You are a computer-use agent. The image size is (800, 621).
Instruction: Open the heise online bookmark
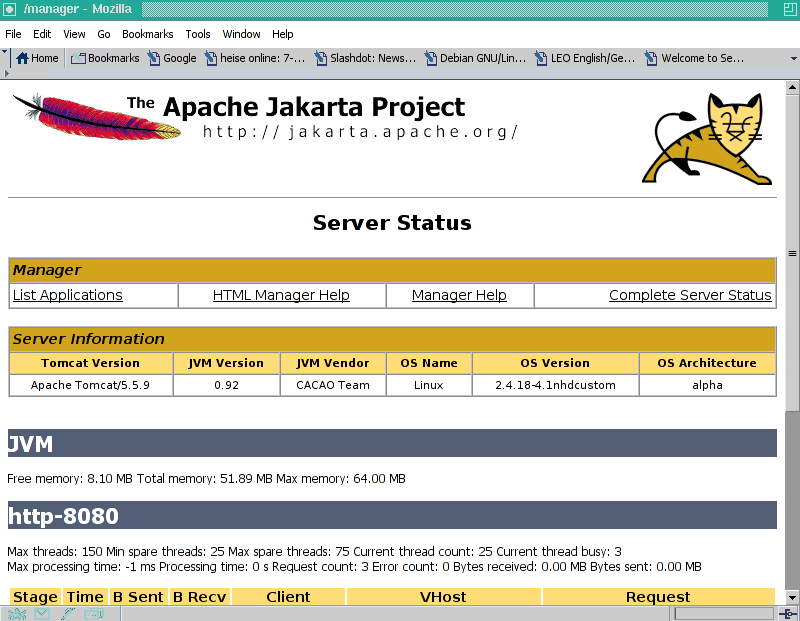(x=255, y=58)
